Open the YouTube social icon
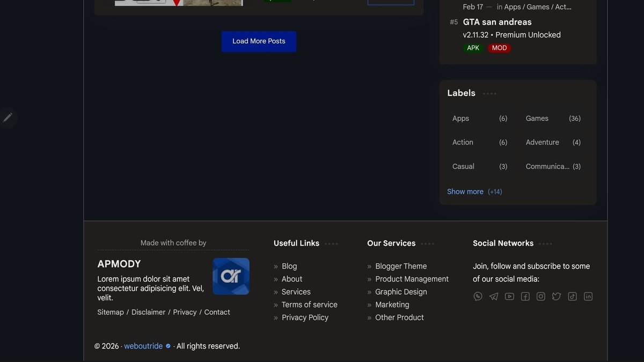Viewport: 644px width, 362px height. [509, 297]
